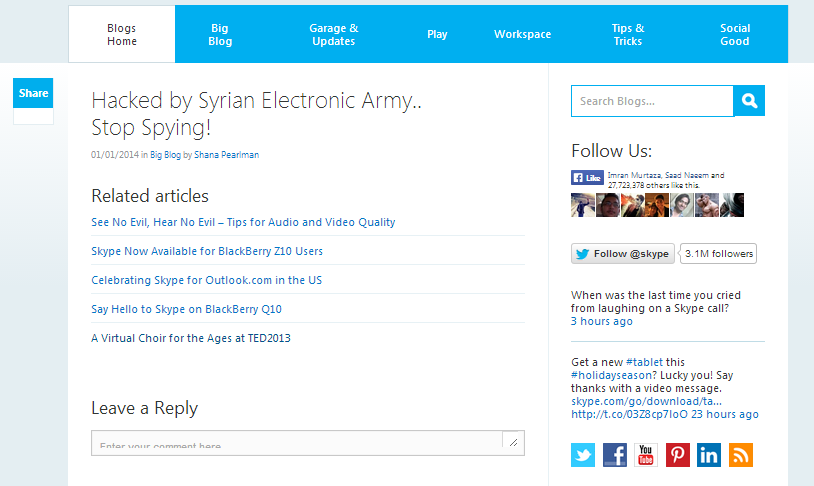Viewport: 814px width, 486px height.
Task: Switch to the Play tab
Action: point(437,34)
